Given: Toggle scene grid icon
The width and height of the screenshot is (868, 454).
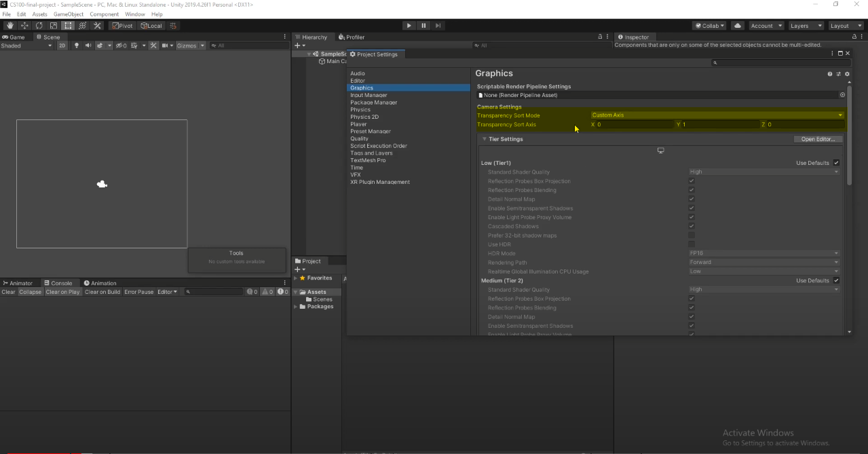Looking at the screenshot, I should click(134, 45).
